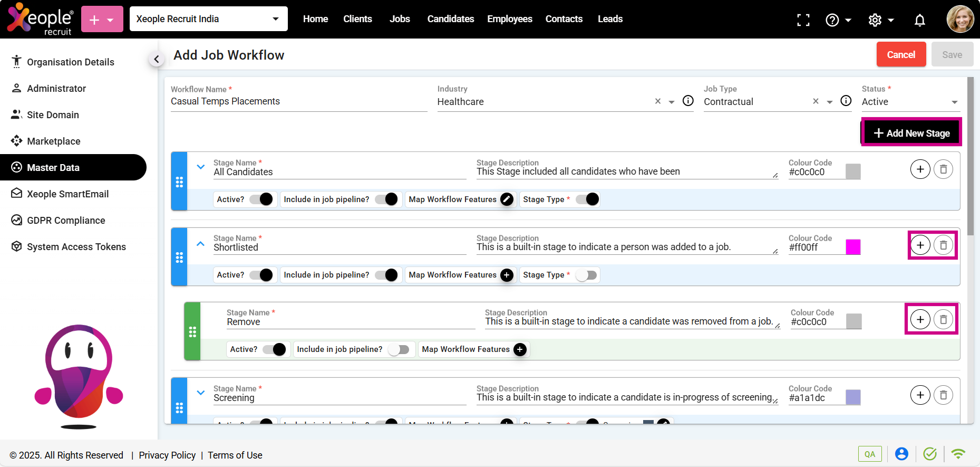Click the notification bell icon
Screen dimensions: 980x467
(919, 20)
